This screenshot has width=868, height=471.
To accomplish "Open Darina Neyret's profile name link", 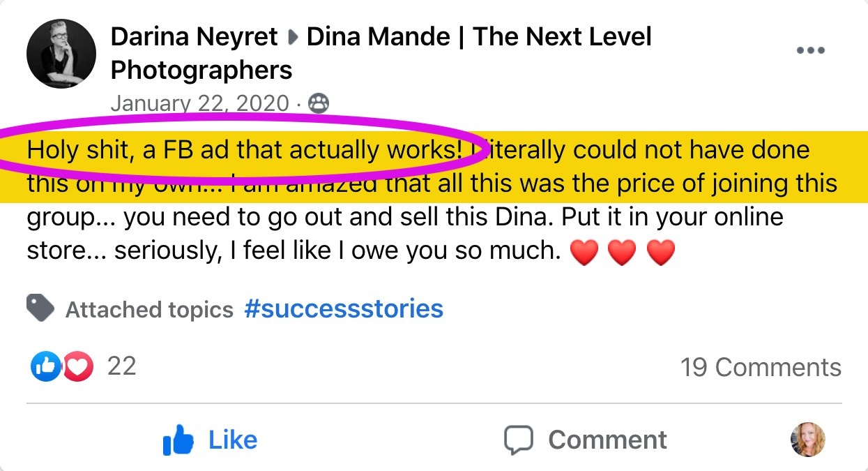I will point(194,37).
